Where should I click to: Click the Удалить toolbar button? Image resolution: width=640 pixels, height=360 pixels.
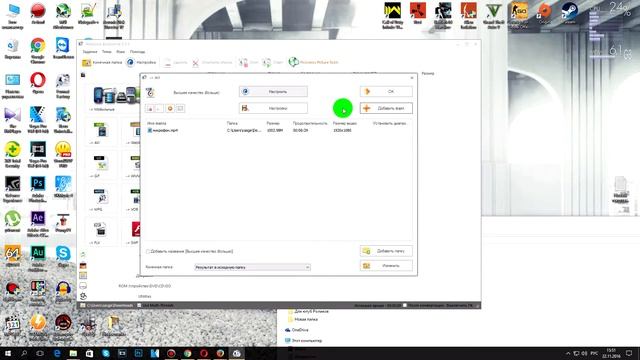point(176,62)
